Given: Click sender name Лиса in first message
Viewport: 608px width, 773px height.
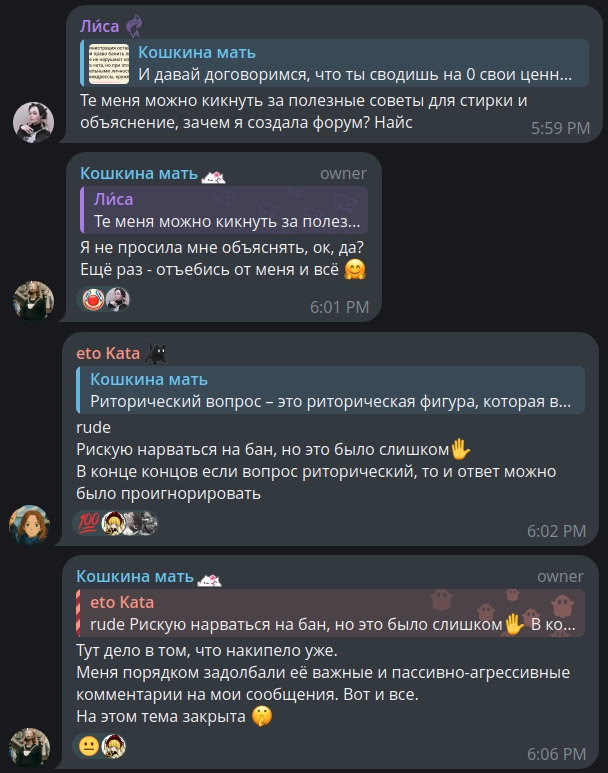Looking at the screenshot, I should click(100, 26).
